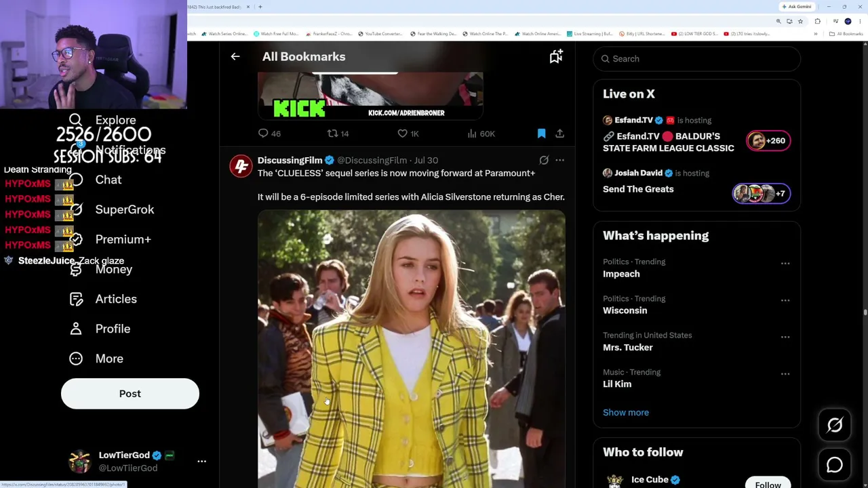Open the DiscussingFilm account name link
The image size is (868, 488).
290,160
